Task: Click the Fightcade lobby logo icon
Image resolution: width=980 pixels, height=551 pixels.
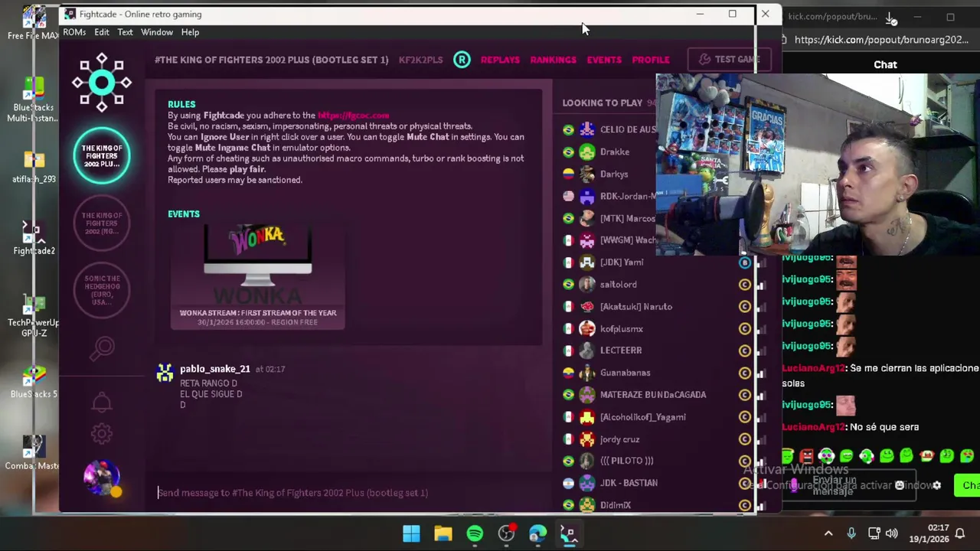Action: pyautogui.click(x=102, y=83)
